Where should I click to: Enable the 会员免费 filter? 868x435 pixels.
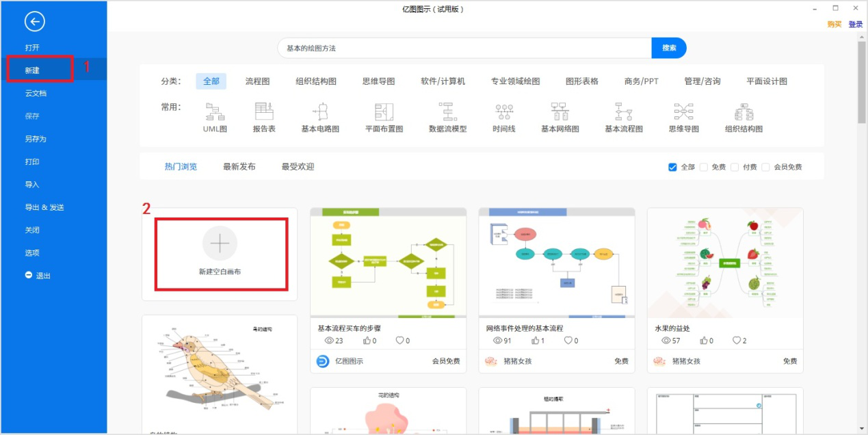pyautogui.click(x=766, y=166)
